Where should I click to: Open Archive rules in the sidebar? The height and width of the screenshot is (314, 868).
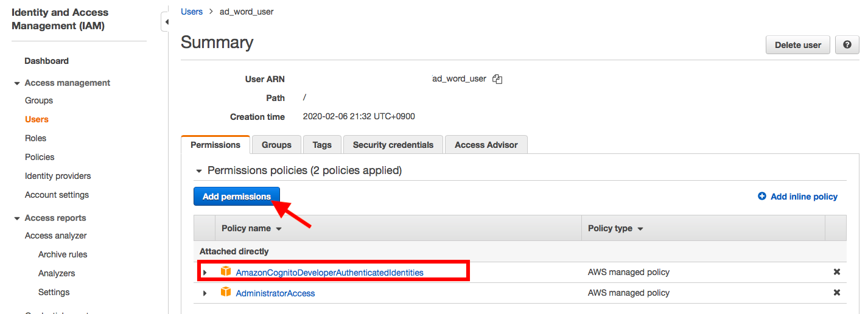(x=63, y=254)
